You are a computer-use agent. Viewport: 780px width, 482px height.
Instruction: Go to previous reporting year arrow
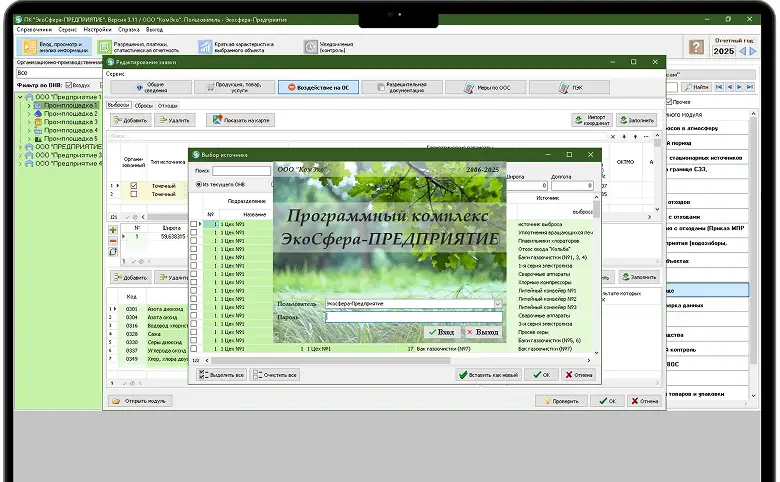(743, 51)
